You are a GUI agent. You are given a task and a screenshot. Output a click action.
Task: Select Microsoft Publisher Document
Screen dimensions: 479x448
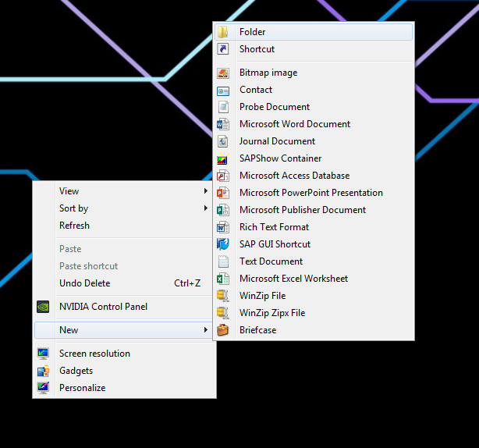click(314, 210)
